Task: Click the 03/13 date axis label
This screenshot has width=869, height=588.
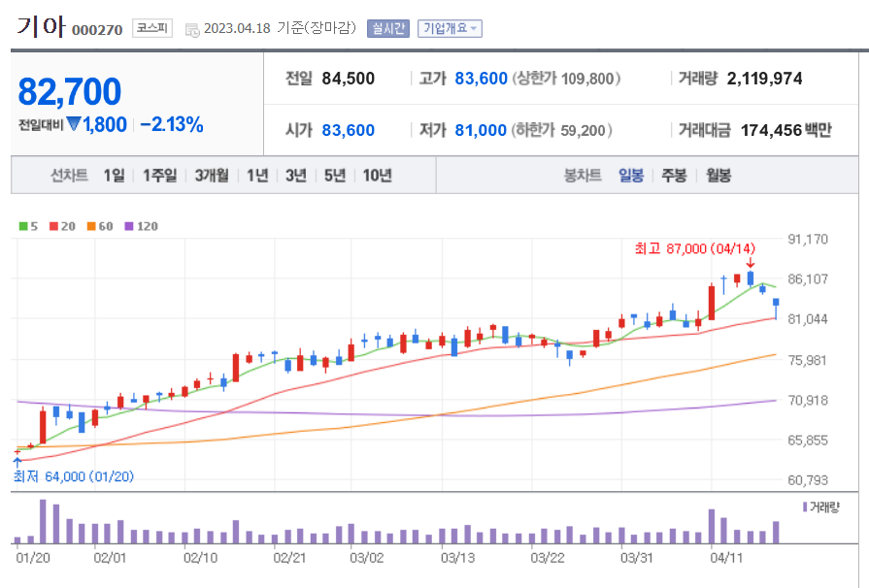Action: [457, 558]
